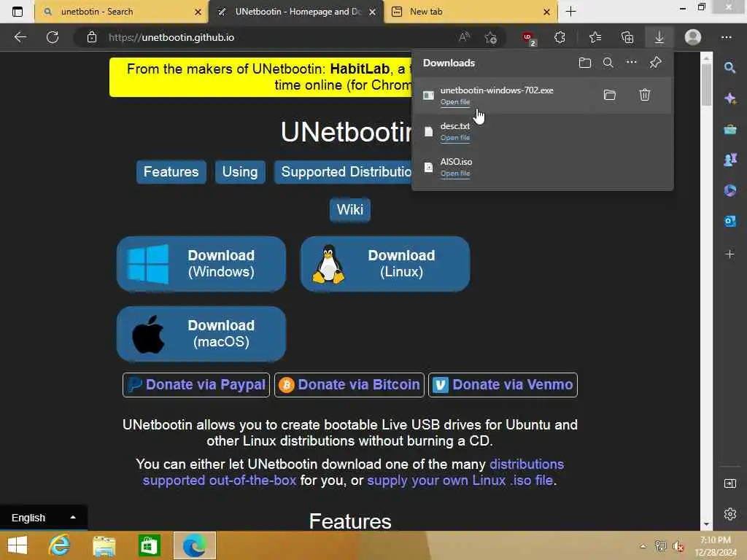The width and height of the screenshot is (747, 560).
Task: Open the Supported Distributions button
Action: point(343,172)
